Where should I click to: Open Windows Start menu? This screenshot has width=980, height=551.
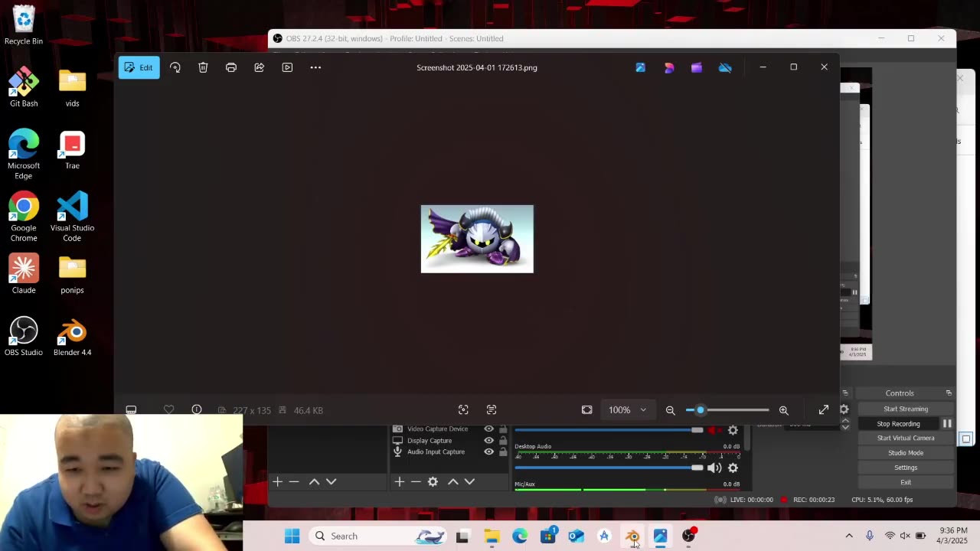tap(292, 536)
